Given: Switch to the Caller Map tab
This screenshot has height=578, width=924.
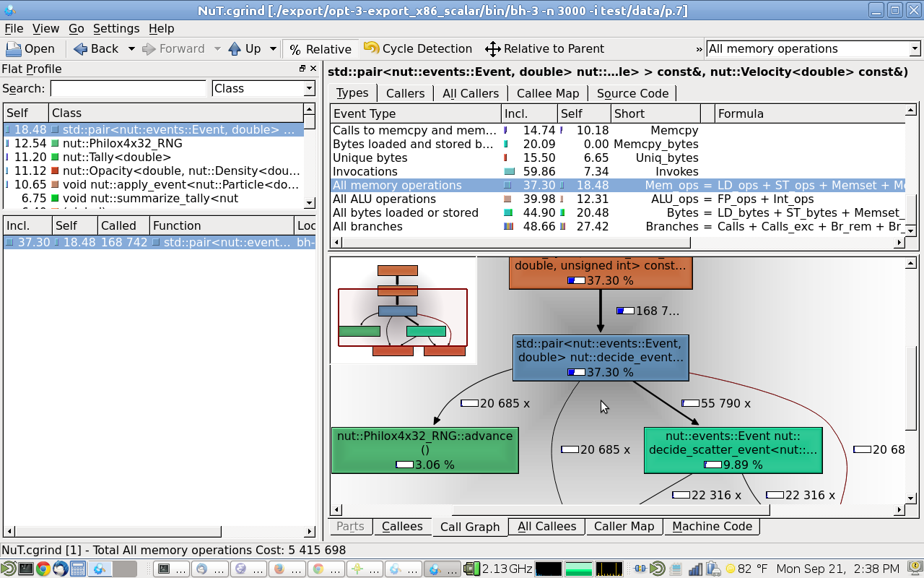Looking at the screenshot, I should [x=624, y=527].
